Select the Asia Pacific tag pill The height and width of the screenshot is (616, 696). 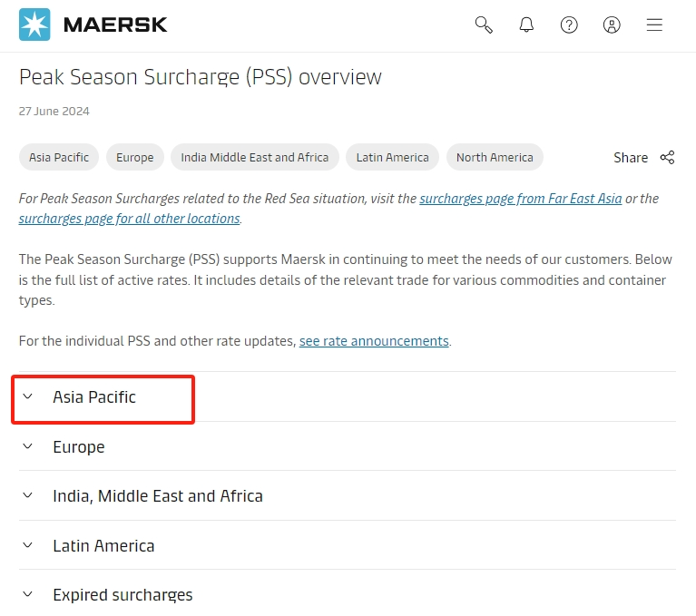tap(59, 157)
